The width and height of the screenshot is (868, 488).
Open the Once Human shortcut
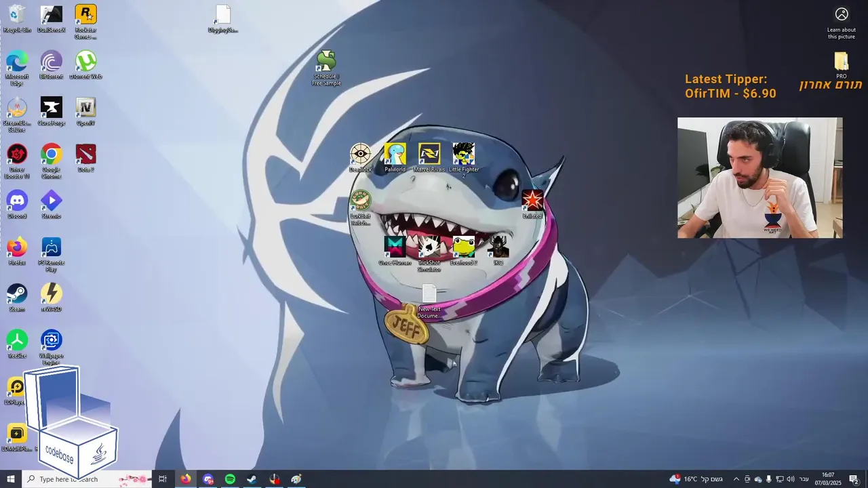[395, 251]
